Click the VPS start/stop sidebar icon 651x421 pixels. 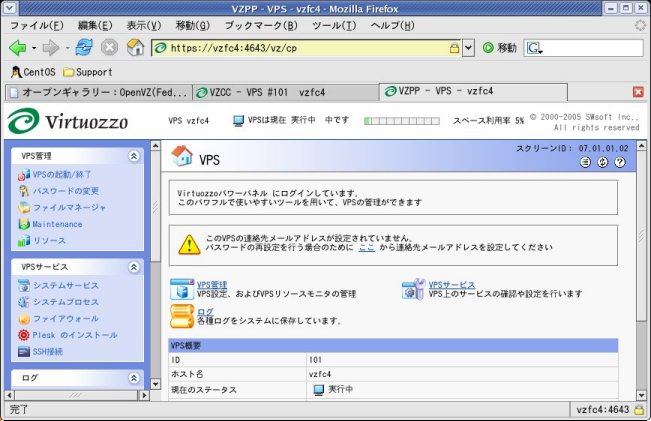point(24,175)
